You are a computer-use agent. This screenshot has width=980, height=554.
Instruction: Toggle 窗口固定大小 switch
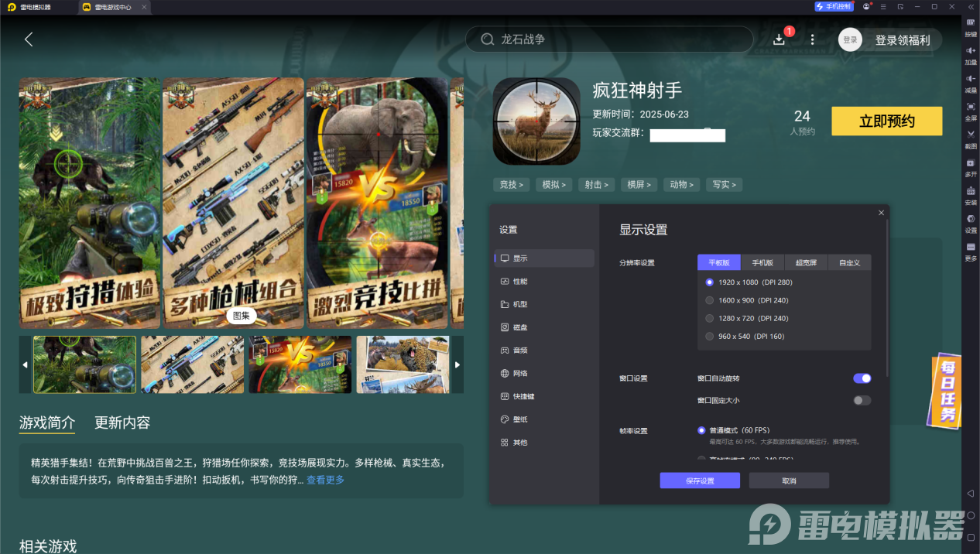coord(862,400)
